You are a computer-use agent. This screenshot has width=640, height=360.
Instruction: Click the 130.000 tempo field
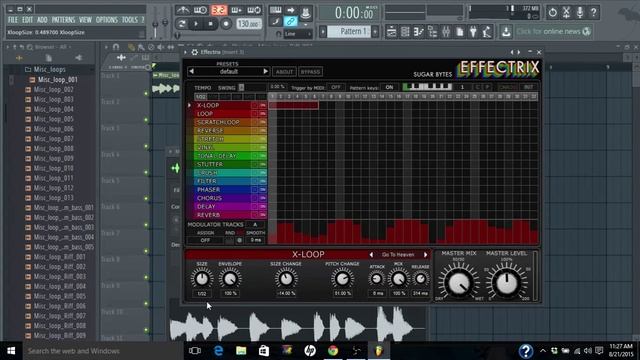click(249, 24)
